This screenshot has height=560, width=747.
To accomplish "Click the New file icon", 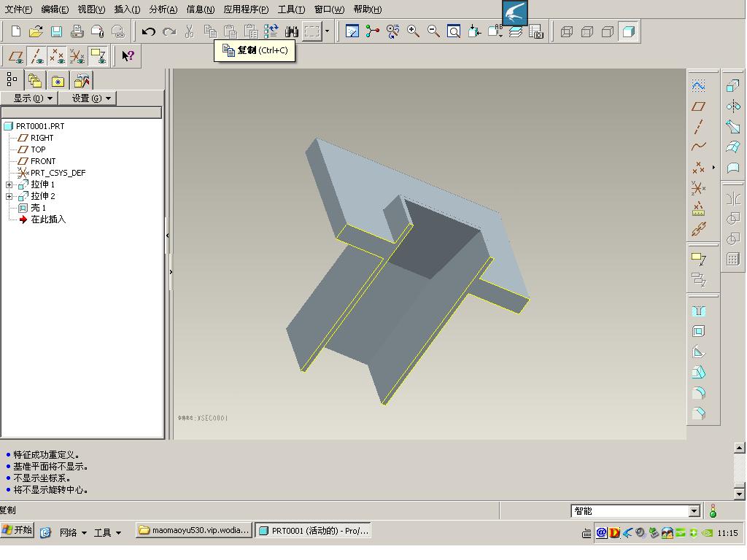I will (16, 31).
